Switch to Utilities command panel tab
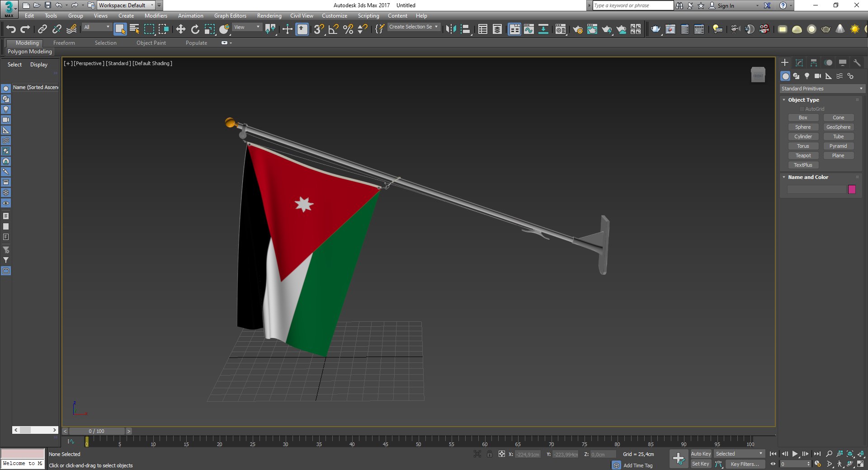The height and width of the screenshot is (470, 868). (x=857, y=63)
